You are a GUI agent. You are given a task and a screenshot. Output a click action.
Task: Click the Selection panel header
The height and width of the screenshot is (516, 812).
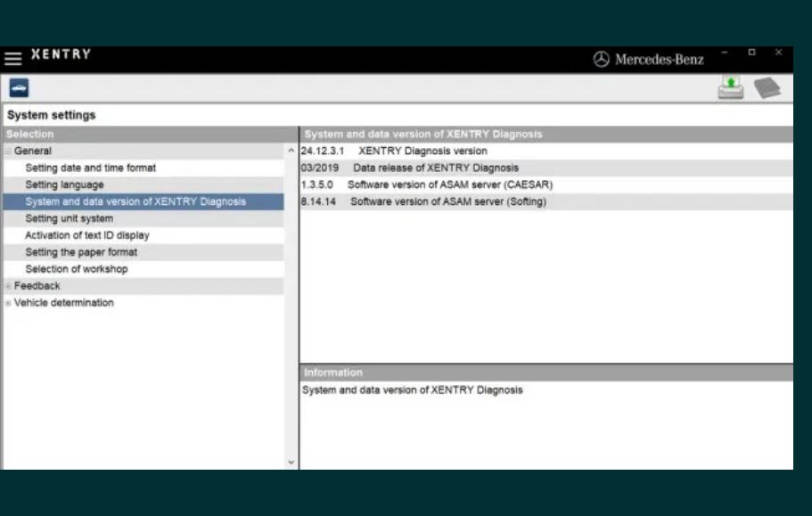(151, 134)
